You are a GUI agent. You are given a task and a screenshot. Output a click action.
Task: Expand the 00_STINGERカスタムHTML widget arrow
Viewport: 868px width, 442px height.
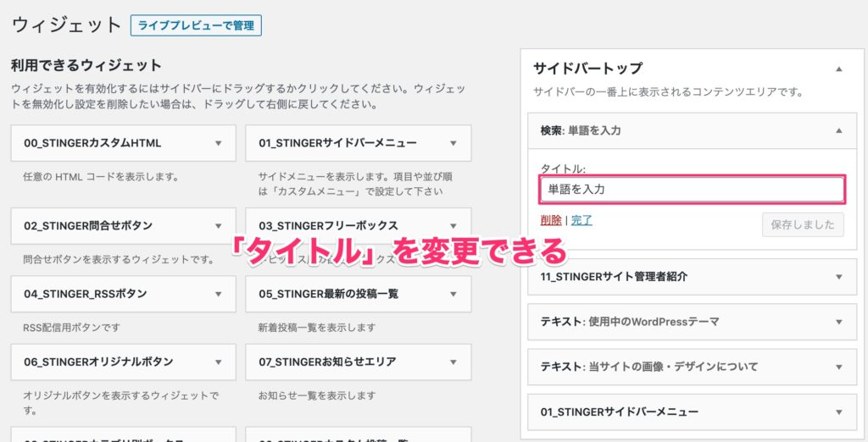218,143
